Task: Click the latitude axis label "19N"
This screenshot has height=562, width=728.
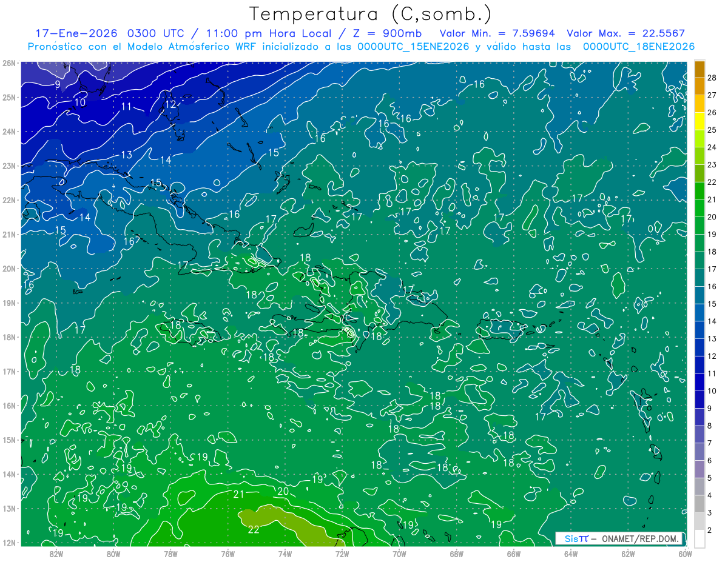Action: pyautogui.click(x=8, y=303)
